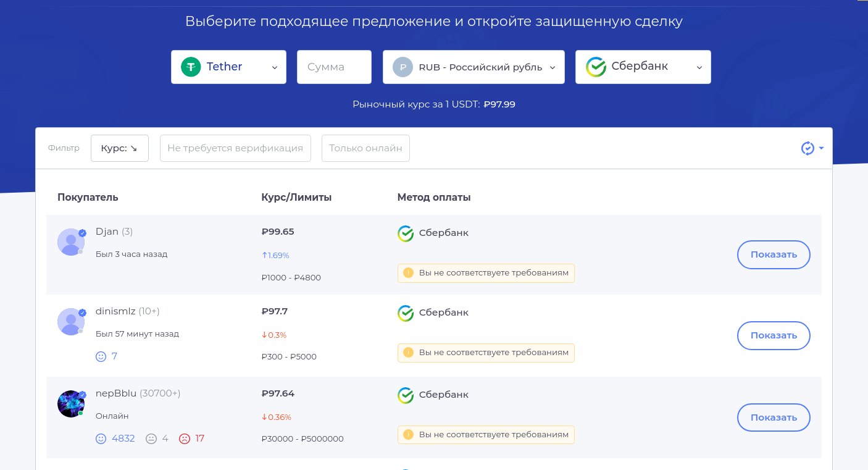Click the Курс/Лимиты column header
The image size is (868, 470).
pyautogui.click(x=296, y=198)
